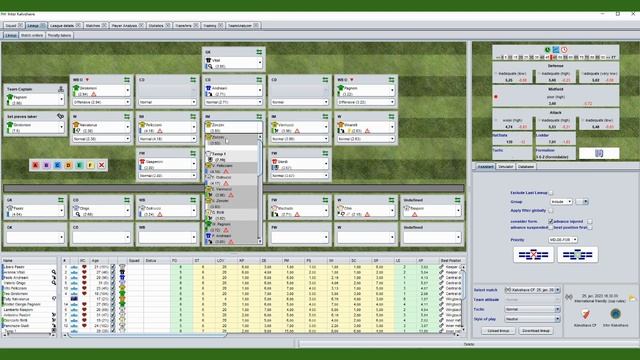The image size is (640, 360).
Task: Switch to the Database tab
Action: pyautogui.click(x=526, y=167)
